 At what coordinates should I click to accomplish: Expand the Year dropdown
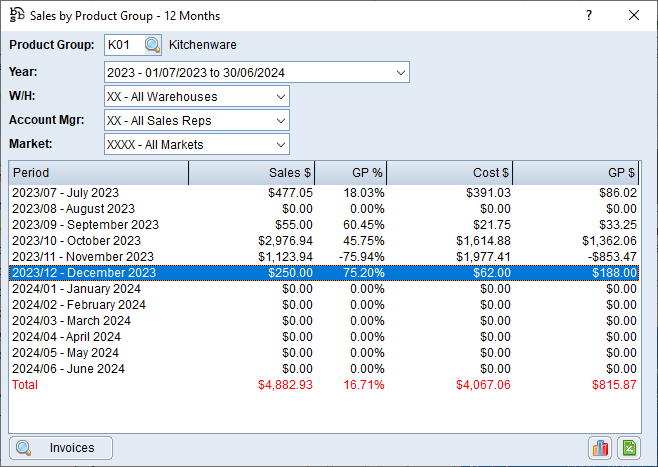click(400, 73)
